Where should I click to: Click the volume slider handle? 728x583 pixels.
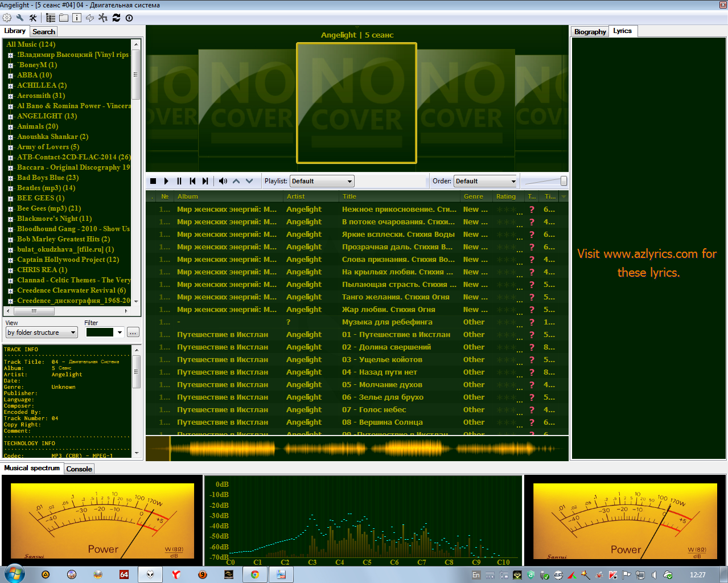point(564,181)
